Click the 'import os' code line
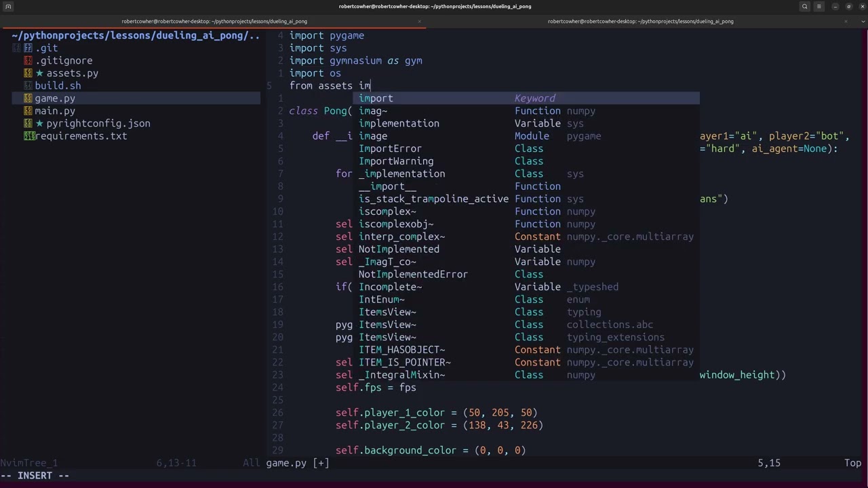 (x=315, y=73)
